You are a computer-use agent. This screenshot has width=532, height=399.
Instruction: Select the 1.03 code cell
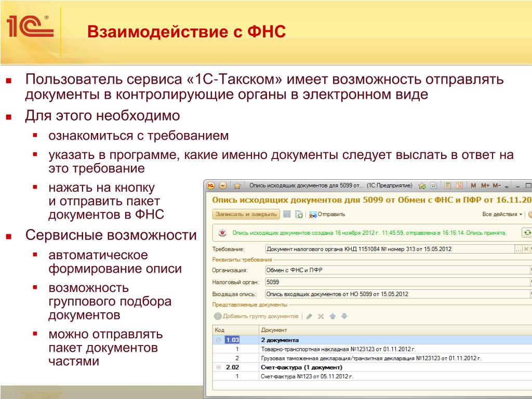[x=232, y=340]
